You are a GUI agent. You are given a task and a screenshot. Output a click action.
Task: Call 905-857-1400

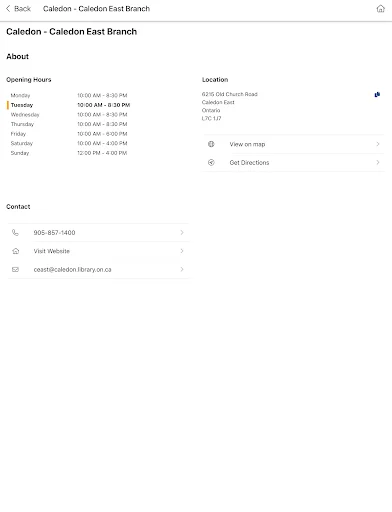pos(54,233)
